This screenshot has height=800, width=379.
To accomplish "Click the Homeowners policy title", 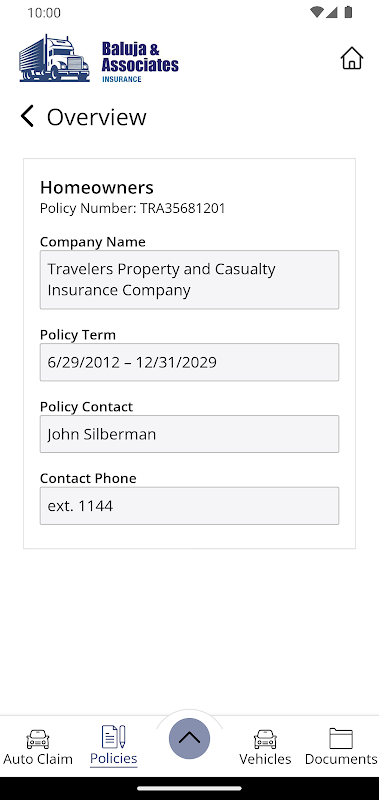I will [x=97, y=187].
